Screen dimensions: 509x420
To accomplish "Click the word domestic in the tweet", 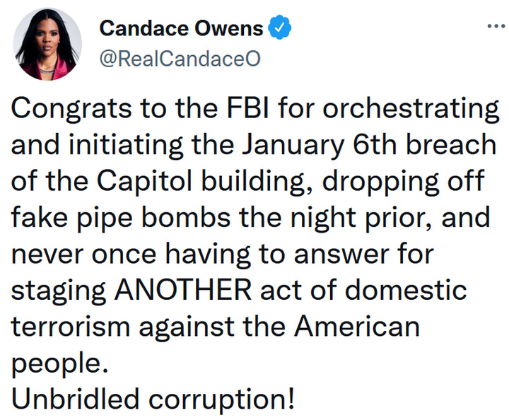I will (x=406, y=289).
